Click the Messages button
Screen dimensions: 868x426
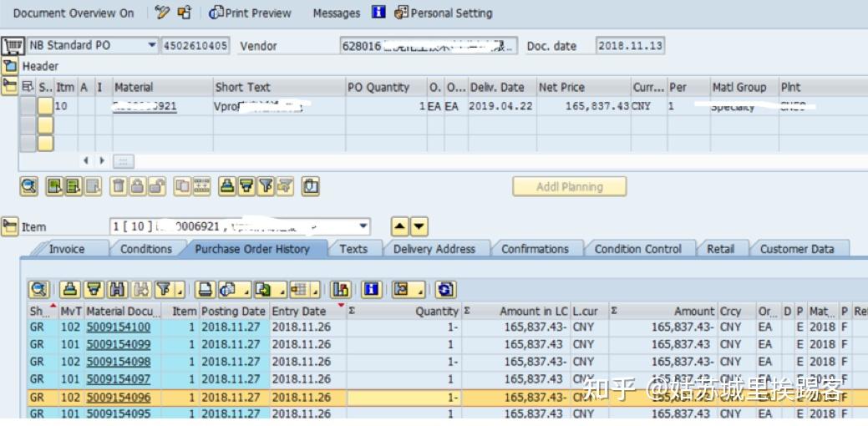337,13
